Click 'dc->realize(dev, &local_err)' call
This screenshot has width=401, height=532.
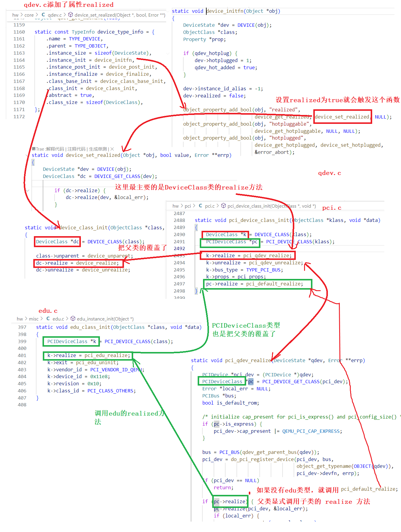click(106, 197)
